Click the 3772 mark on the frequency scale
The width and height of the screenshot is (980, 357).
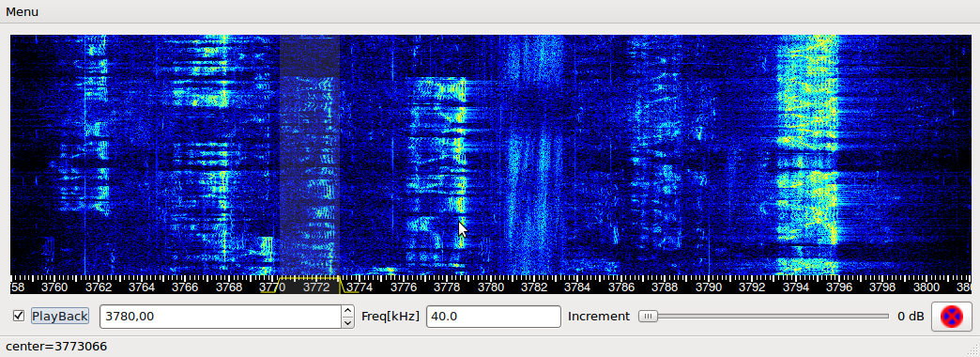pyautogui.click(x=316, y=287)
